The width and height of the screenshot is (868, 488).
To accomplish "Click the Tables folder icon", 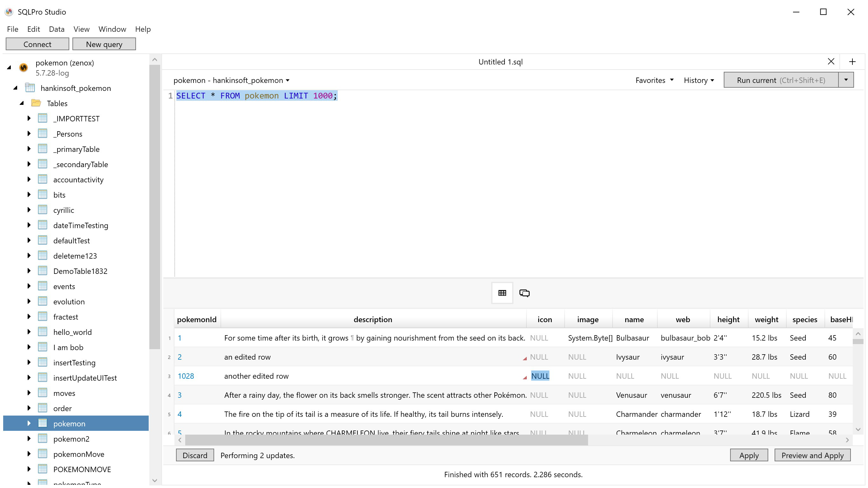I will (36, 103).
